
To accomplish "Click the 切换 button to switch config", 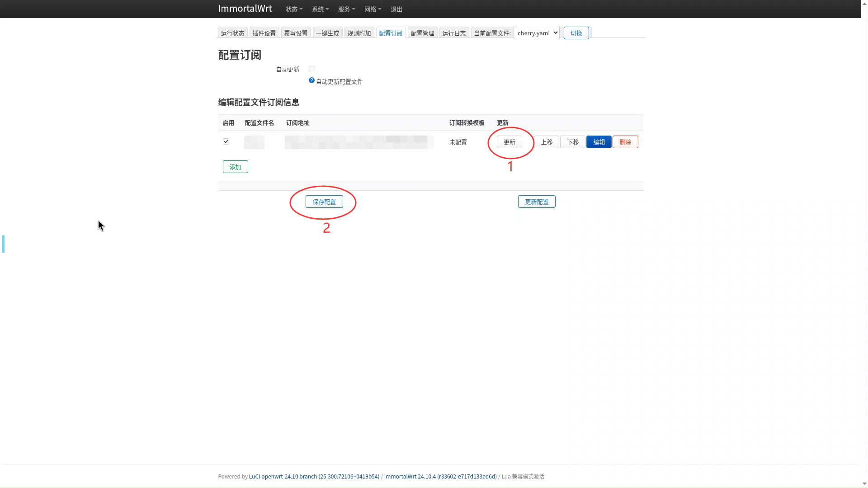I will coord(576,33).
